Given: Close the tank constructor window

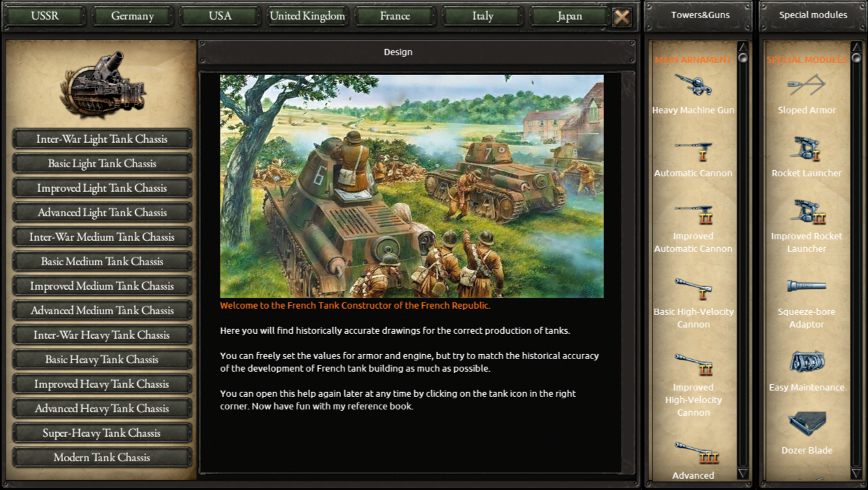Looking at the screenshot, I should point(622,17).
